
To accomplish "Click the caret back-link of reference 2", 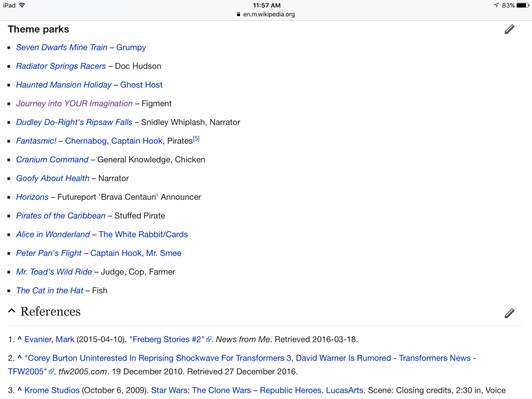I will click(19, 358).
